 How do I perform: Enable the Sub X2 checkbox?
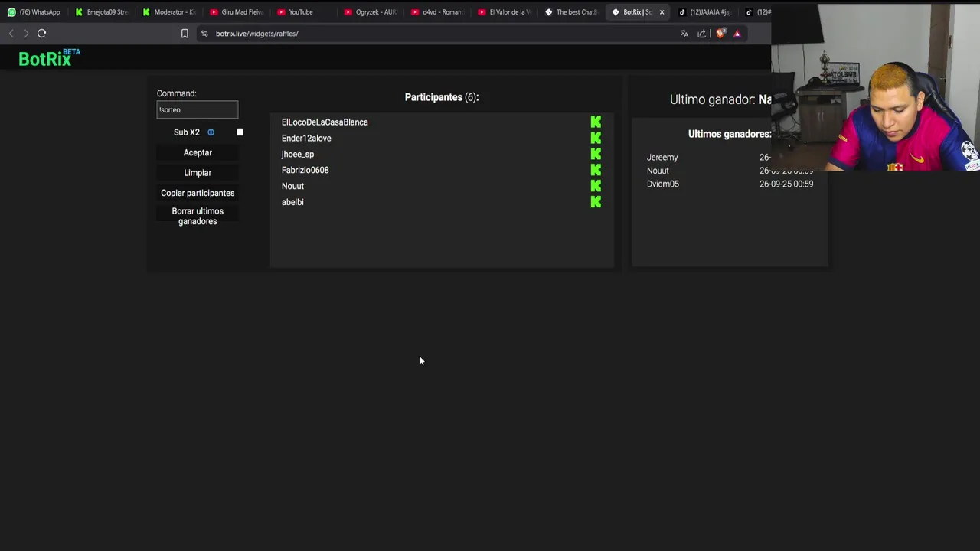pos(240,132)
